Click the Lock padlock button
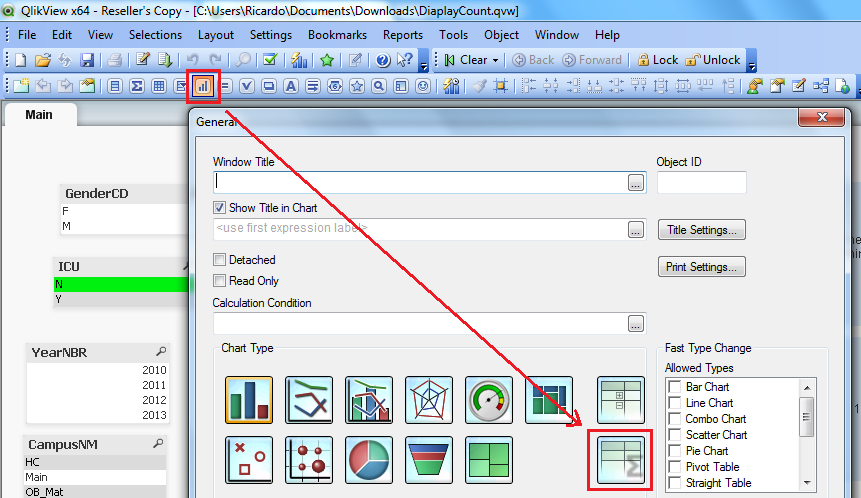861x498 pixels. (658, 60)
